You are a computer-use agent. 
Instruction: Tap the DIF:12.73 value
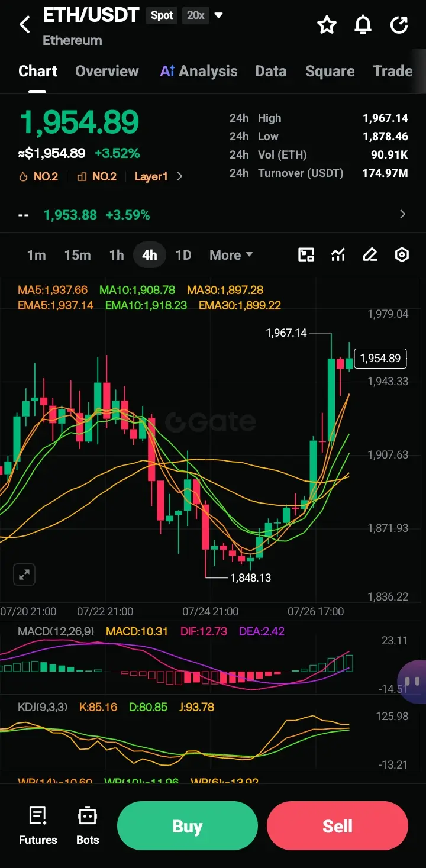pos(204,631)
